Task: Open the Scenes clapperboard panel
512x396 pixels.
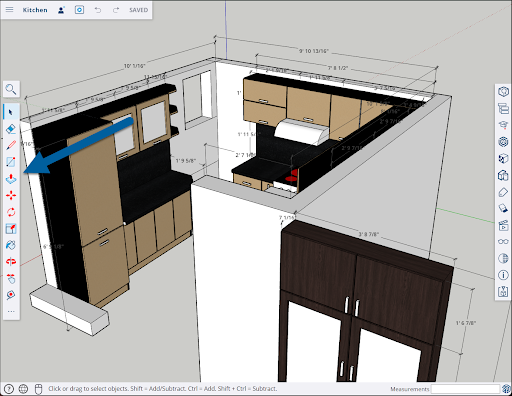Action: point(503,225)
